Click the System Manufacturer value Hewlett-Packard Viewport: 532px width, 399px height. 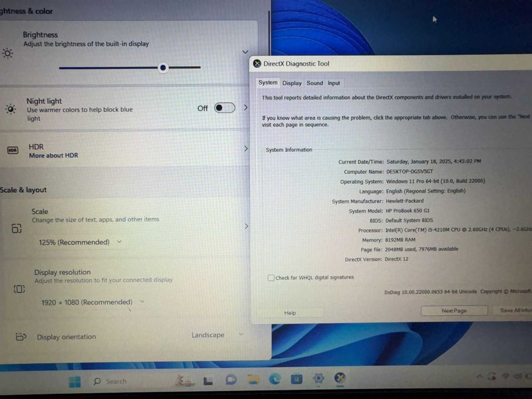[404, 201]
